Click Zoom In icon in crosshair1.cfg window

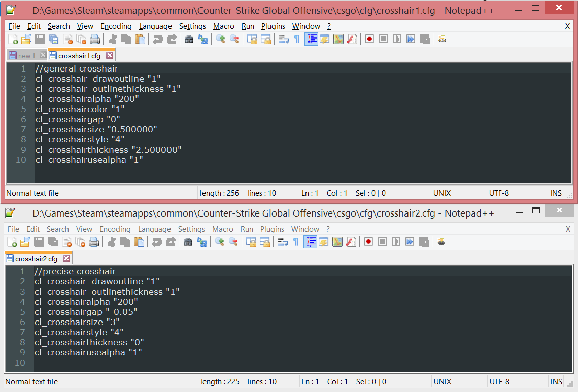point(220,39)
